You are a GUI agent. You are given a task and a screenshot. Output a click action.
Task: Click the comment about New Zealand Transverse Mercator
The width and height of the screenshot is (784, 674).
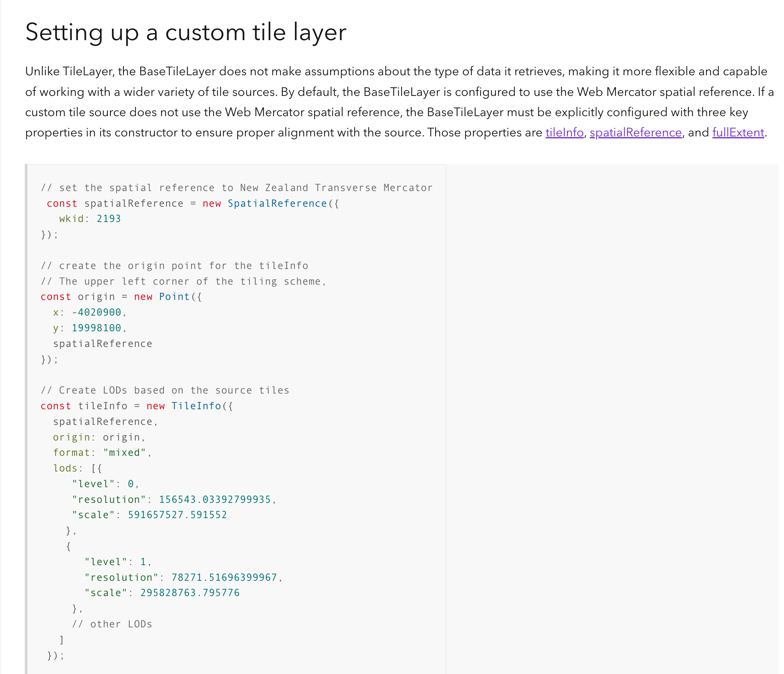[236, 187]
